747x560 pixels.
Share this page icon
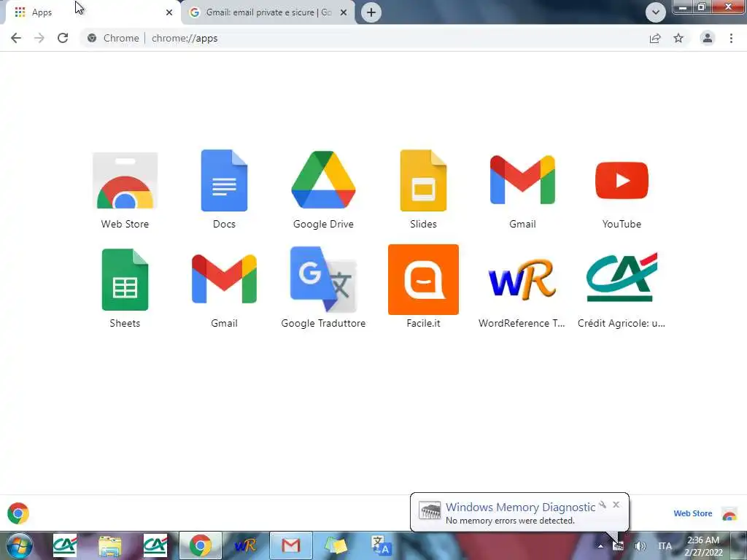point(655,38)
